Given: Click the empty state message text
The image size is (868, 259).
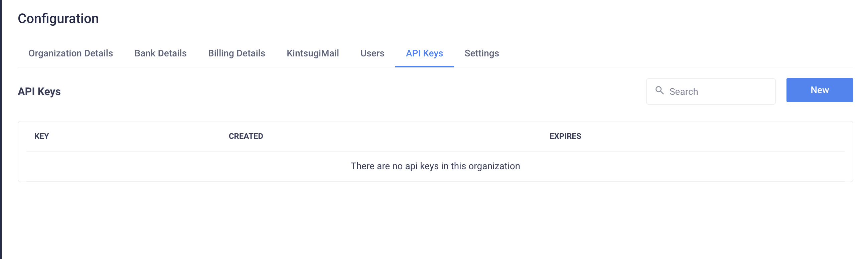Looking at the screenshot, I should tap(436, 166).
